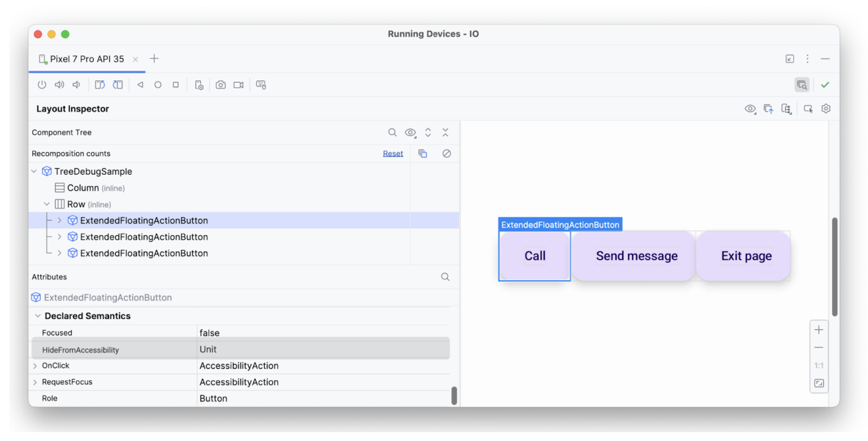Select the Pixel 7 Pro API 35 tab
The width and height of the screenshot is (868, 441).
click(x=86, y=59)
